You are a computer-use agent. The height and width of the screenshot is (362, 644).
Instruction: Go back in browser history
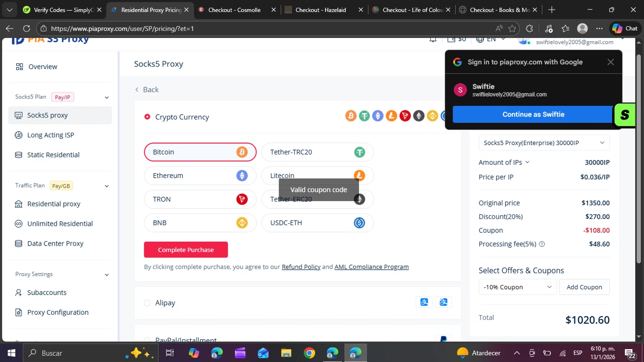(x=9, y=28)
